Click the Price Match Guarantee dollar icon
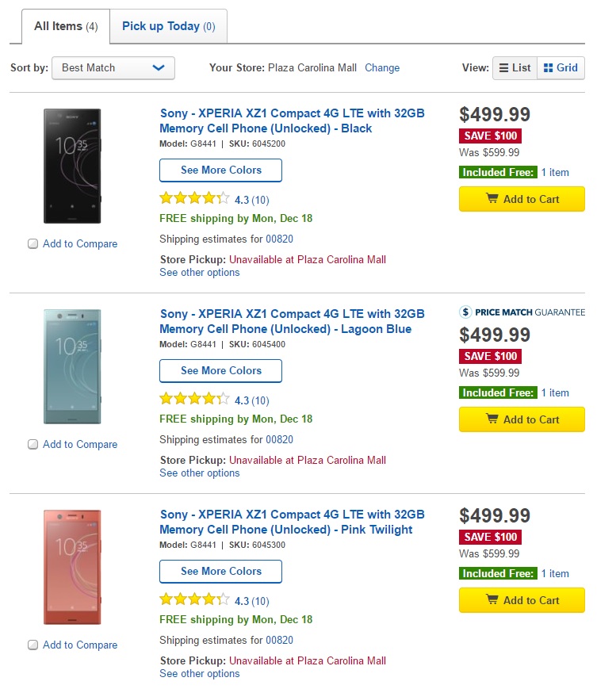The height and width of the screenshot is (689, 616). (x=465, y=312)
